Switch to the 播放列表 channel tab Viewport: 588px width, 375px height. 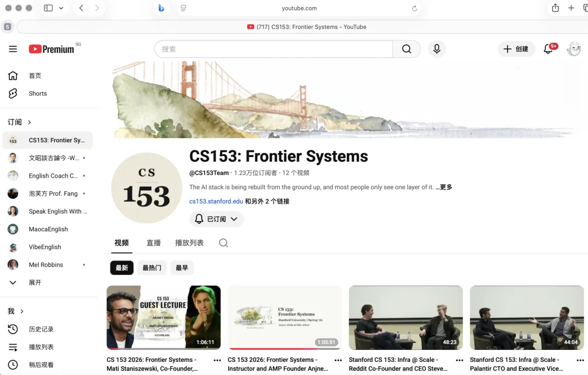coord(189,243)
